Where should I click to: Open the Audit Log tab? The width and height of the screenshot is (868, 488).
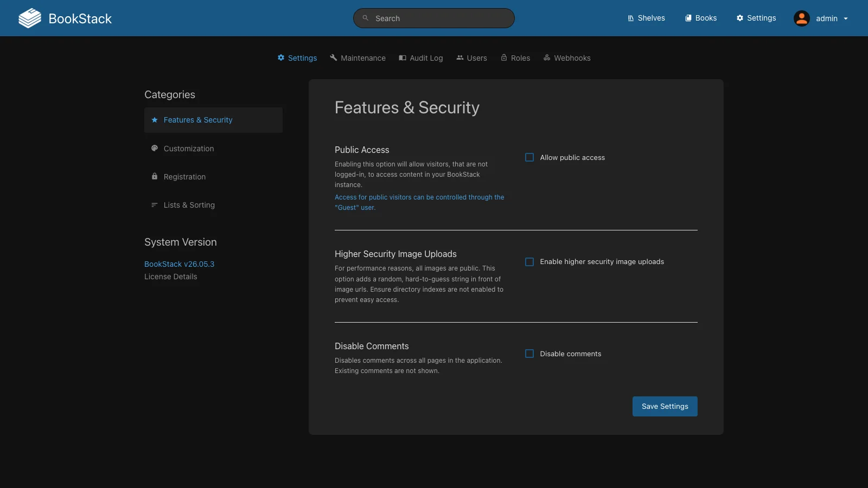(x=421, y=58)
